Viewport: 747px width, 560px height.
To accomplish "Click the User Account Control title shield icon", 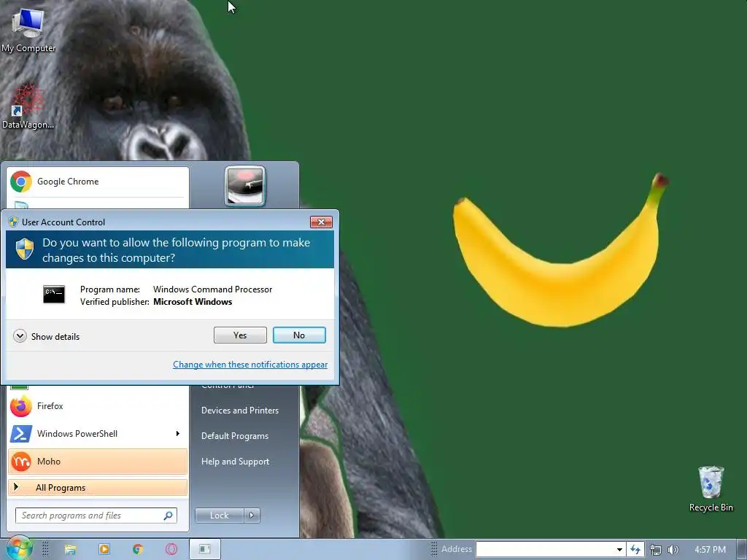I will click(13, 222).
